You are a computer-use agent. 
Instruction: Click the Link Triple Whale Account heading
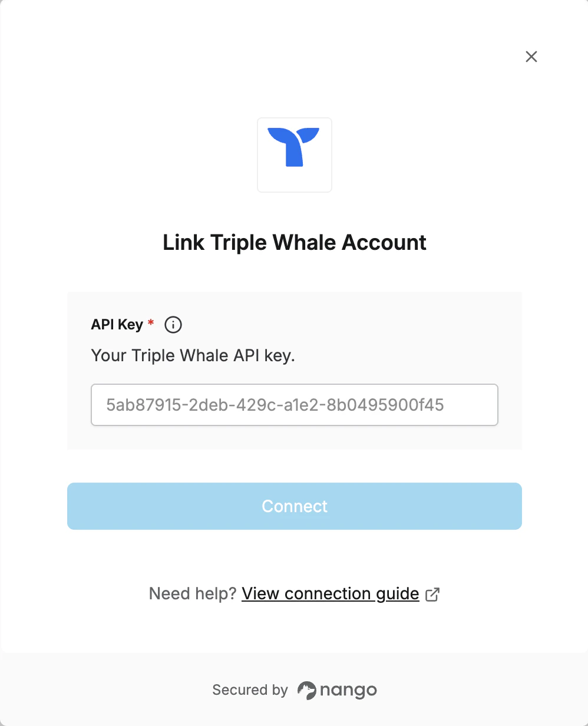pyautogui.click(x=295, y=242)
